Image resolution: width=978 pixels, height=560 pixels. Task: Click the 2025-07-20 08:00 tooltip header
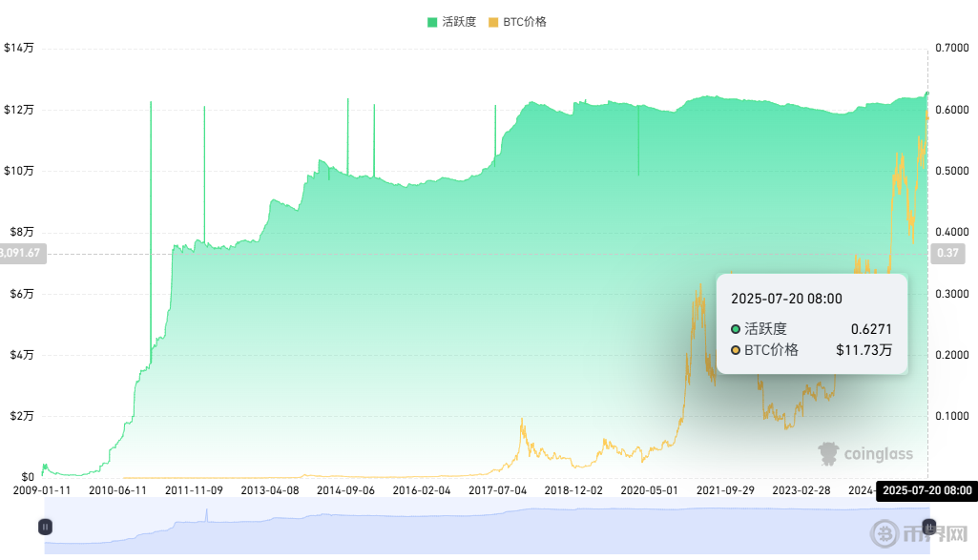pos(786,299)
